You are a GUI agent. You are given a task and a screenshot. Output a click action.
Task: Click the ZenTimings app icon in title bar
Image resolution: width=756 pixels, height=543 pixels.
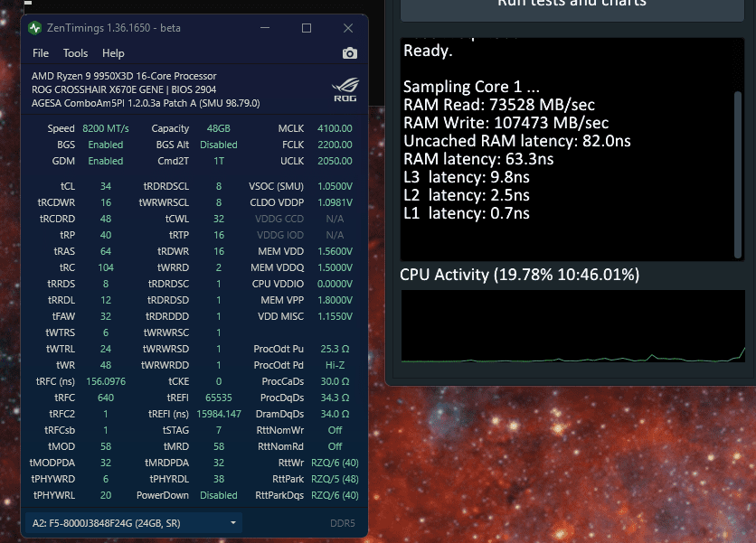point(34,28)
